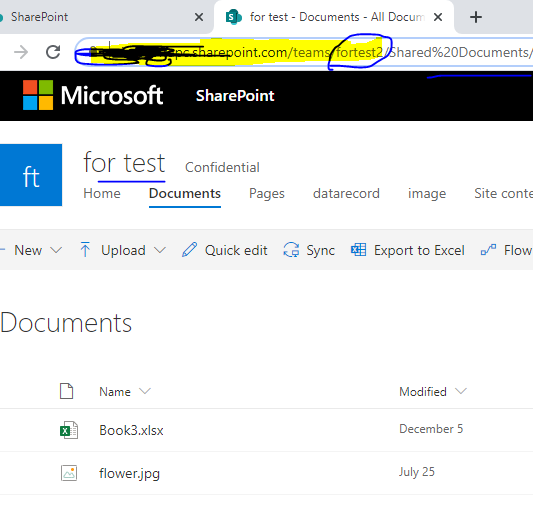The height and width of the screenshot is (522, 533).
Task: Select the Documents navigation item
Action: [185, 193]
